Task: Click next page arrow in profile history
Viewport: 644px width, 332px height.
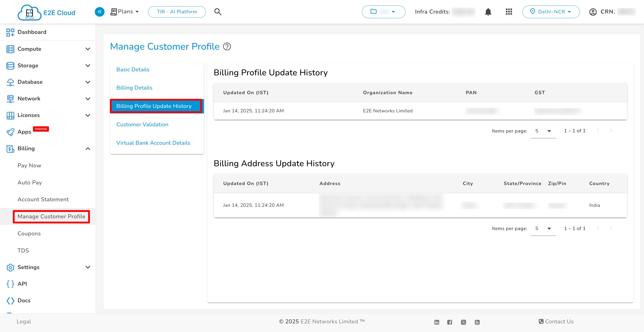Action: (611, 131)
